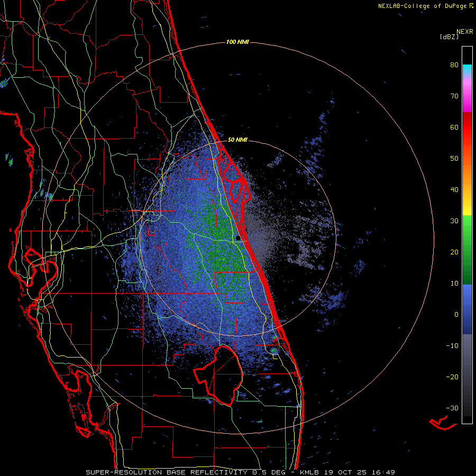Click the 20 dBZ scale value
This screenshot has width=476, height=476.
pos(454,252)
